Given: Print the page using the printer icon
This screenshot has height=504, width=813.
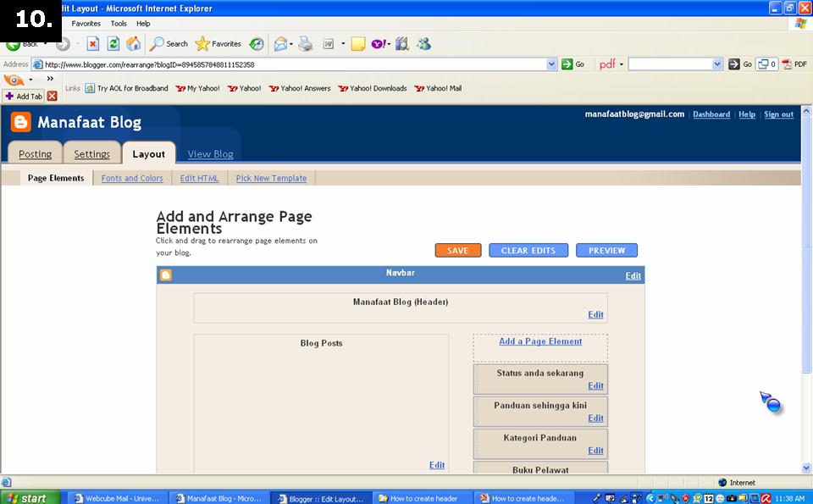Looking at the screenshot, I should tap(306, 44).
